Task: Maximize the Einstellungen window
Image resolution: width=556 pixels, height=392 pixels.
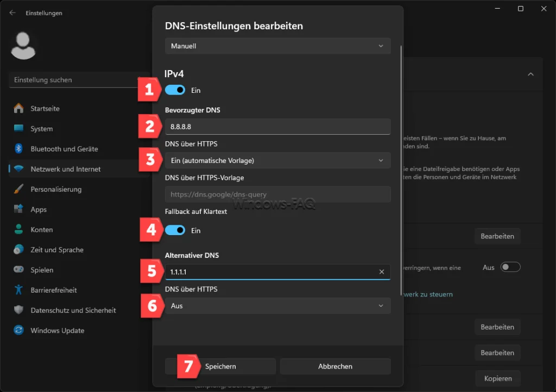Action: (521, 9)
